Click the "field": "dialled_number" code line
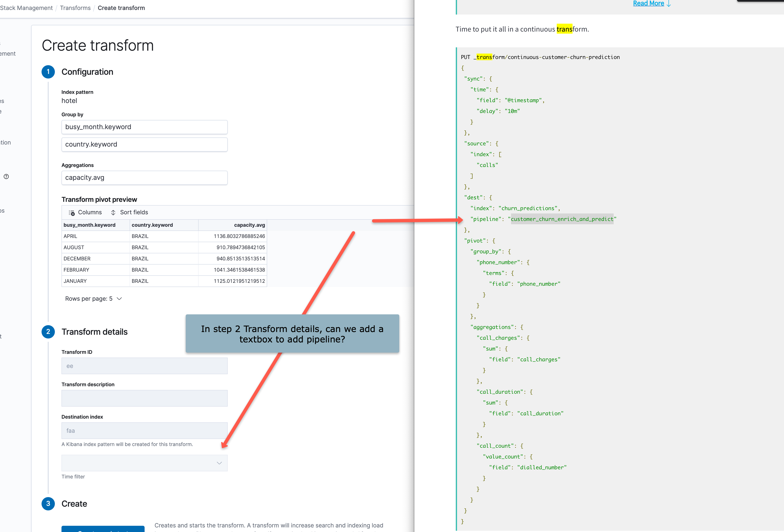The height and width of the screenshot is (532, 784). 528,467
